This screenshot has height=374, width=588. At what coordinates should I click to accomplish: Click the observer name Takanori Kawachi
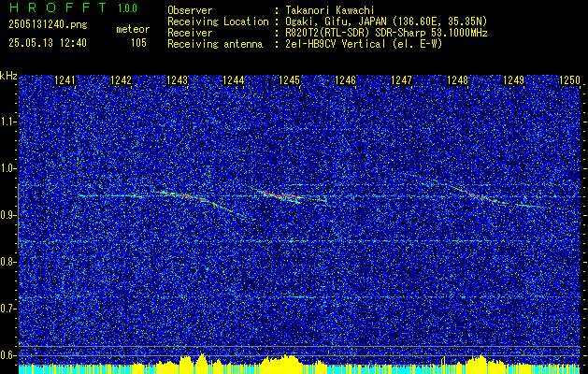click(329, 10)
